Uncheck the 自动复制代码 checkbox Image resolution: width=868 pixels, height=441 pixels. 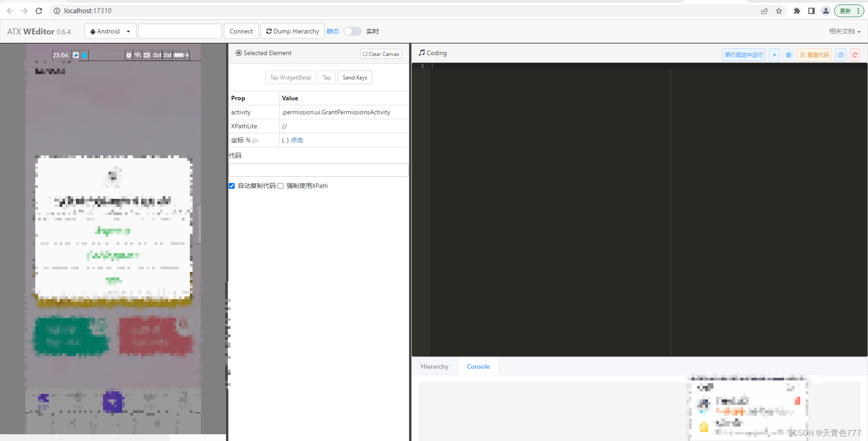(231, 186)
